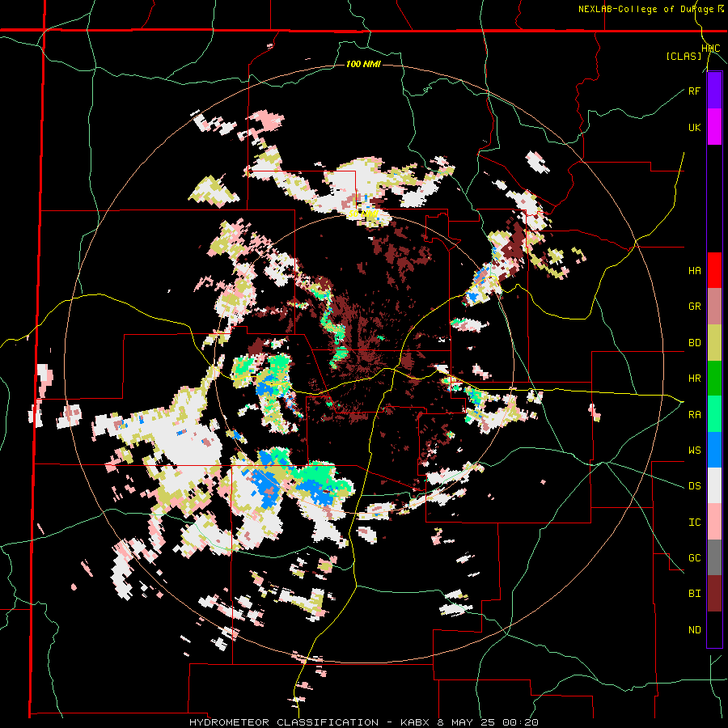Click the DS legend label
The width and height of the screenshot is (728, 728).
694,486
